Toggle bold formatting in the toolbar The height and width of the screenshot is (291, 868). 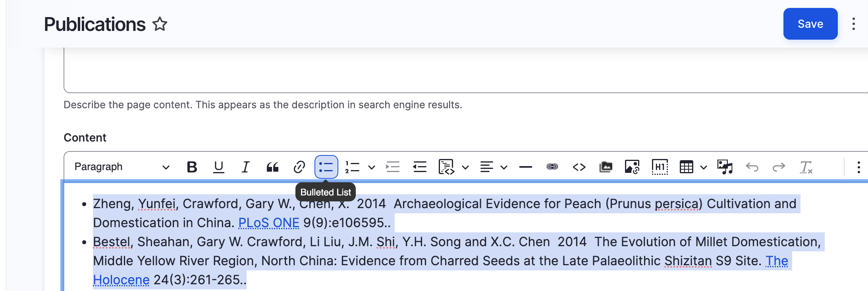192,167
